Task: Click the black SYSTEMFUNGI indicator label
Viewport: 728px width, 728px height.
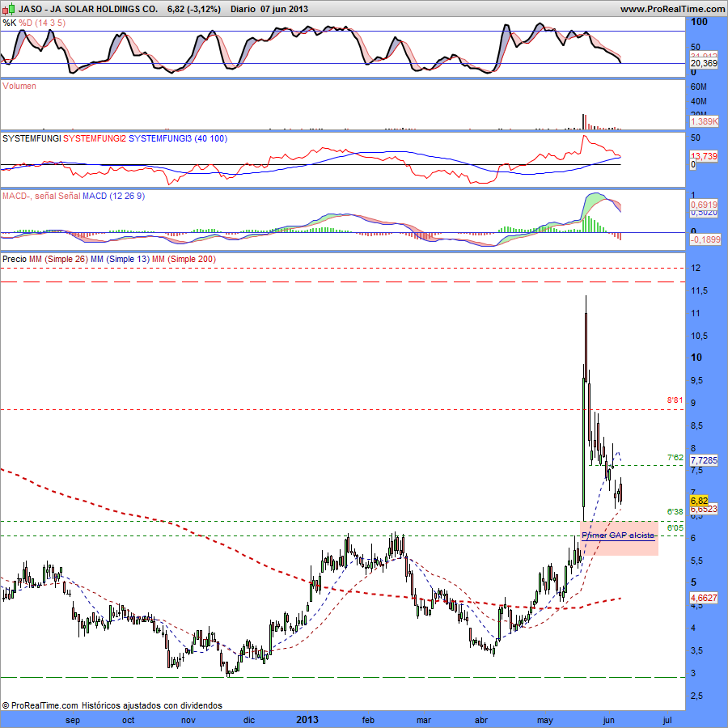Action: 32,138
